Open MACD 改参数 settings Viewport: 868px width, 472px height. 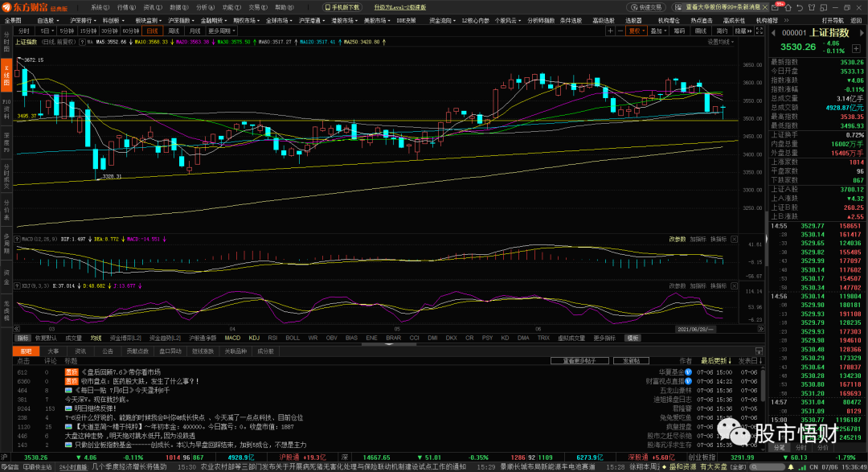pyautogui.click(x=677, y=240)
